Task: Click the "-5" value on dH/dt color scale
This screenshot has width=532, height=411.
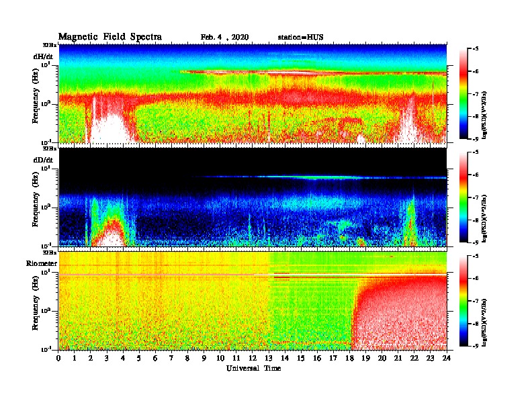Action: coord(476,49)
